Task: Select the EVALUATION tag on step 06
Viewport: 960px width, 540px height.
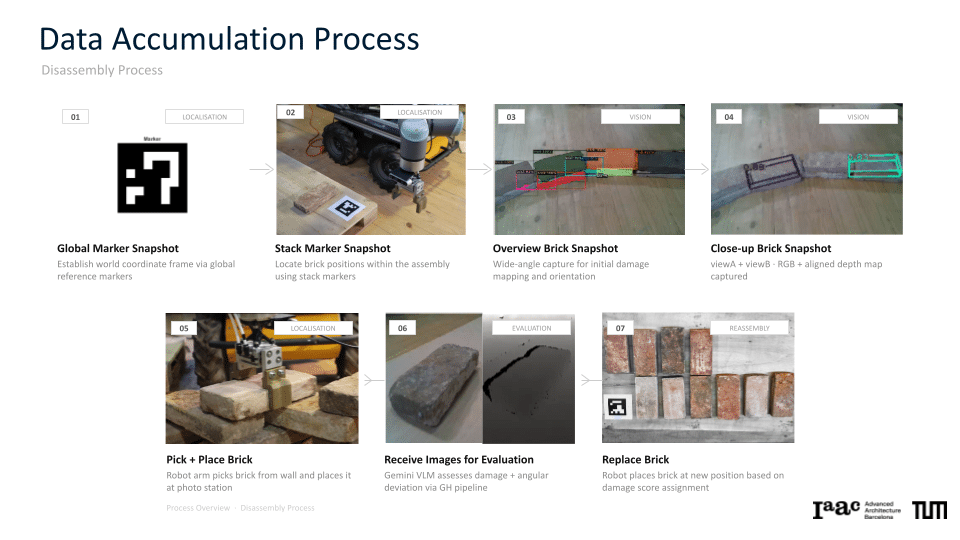Action: pos(531,328)
